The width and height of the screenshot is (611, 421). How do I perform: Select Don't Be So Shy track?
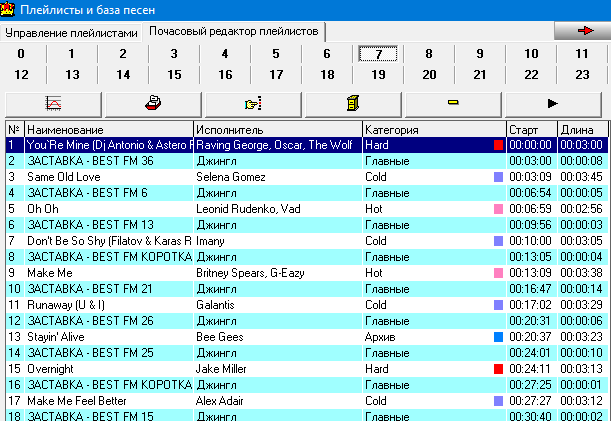[x=307, y=241]
